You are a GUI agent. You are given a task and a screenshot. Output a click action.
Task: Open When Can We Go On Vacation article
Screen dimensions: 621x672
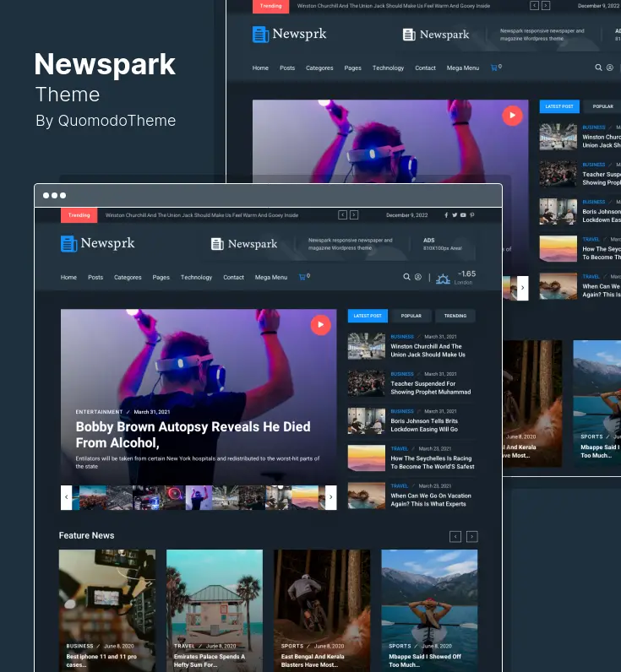pos(431,500)
